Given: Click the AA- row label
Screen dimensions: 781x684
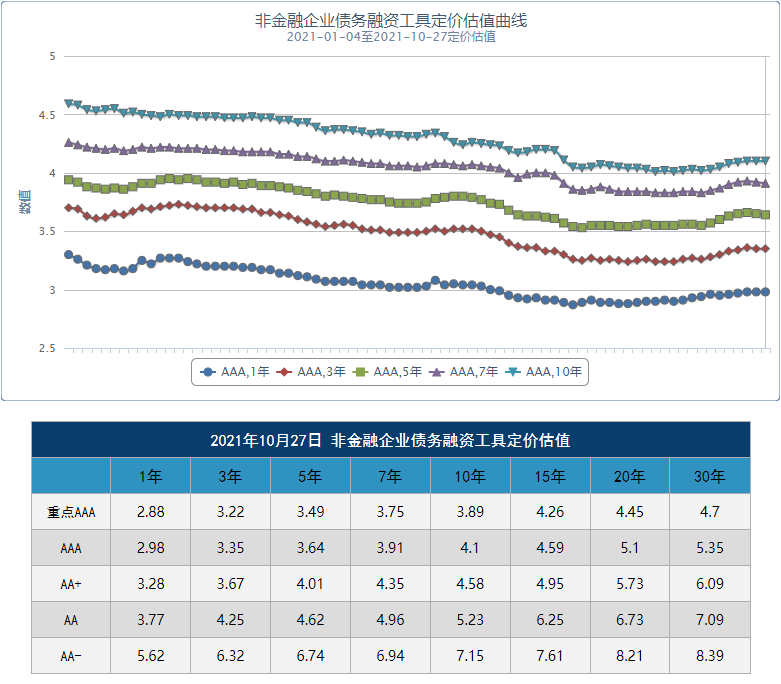Looking at the screenshot, I should coord(71,656).
